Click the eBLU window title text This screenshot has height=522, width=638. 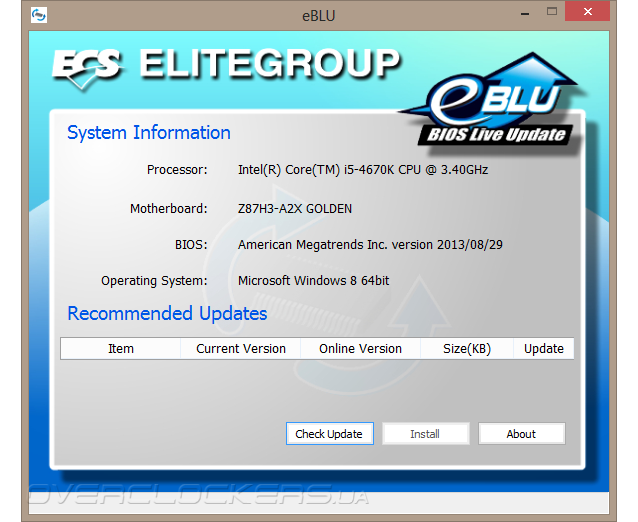pos(319,16)
